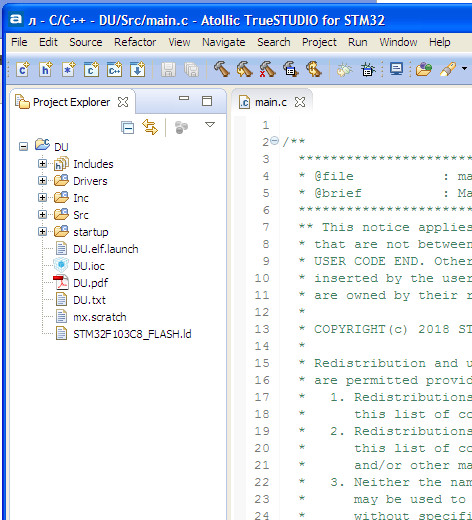Screen dimensions: 472x520
Task: Expand the startup folder
Action: click(42, 231)
